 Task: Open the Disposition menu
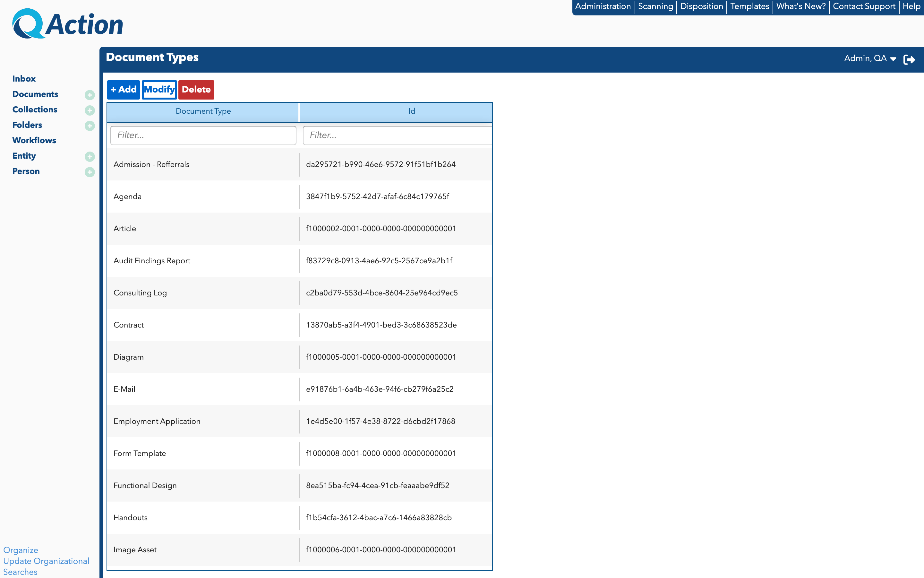click(x=701, y=6)
